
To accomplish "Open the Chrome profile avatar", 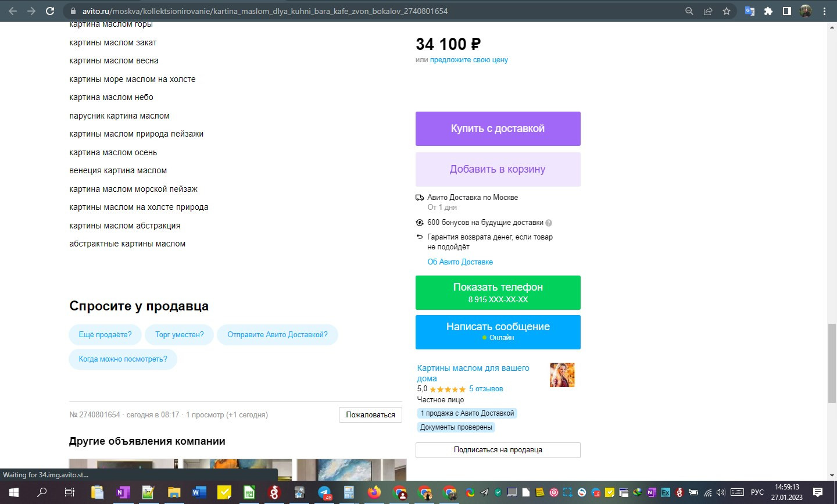I will (806, 11).
